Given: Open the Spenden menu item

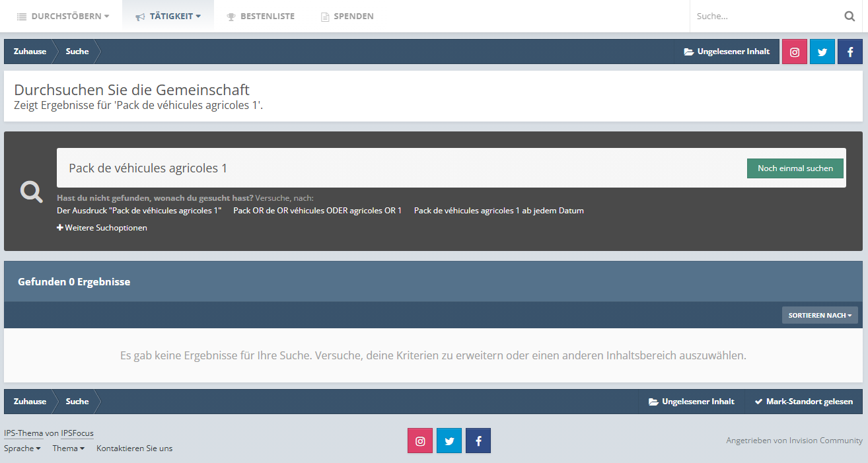Looking at the screenshot, I should [347, 16].
